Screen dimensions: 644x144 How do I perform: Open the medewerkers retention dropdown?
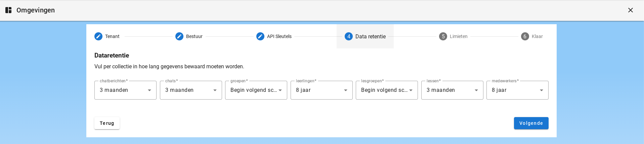tap(517, 90)
